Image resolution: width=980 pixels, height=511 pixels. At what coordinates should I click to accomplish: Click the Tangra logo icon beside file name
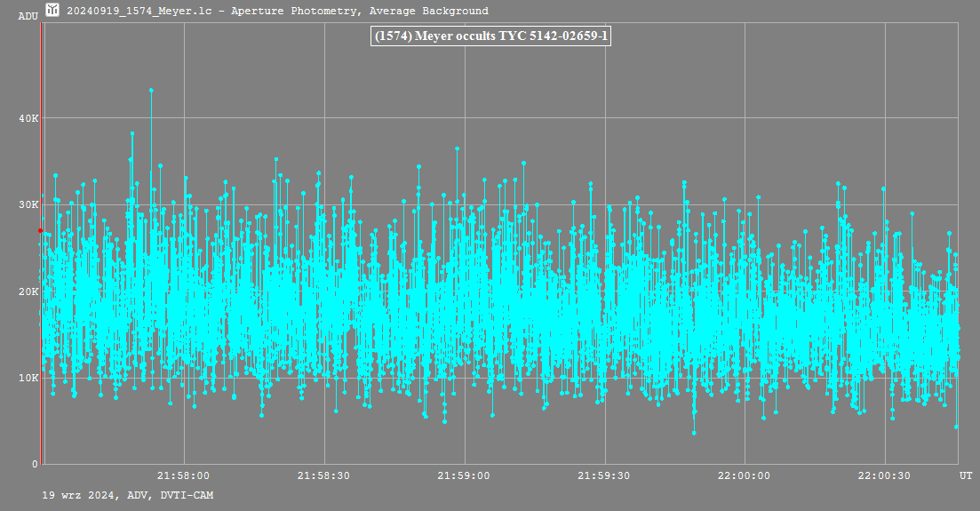(52, 10)
